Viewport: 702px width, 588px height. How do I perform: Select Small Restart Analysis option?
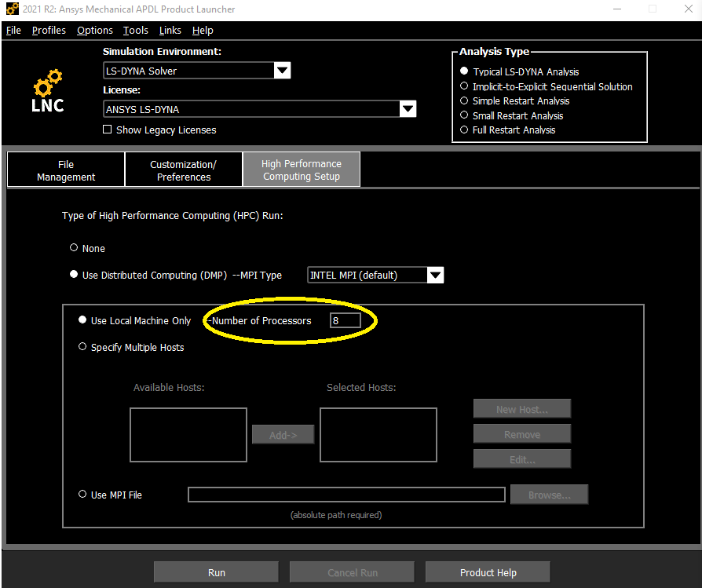464,115
